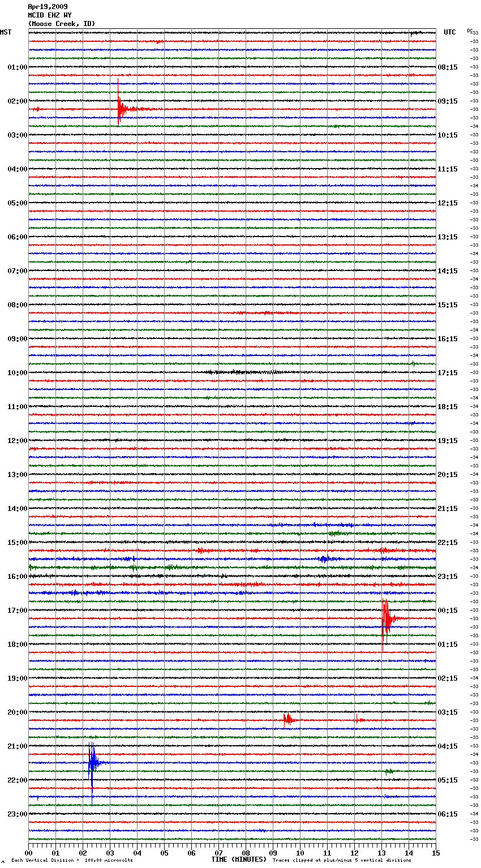The image size is (481, 868).
Task: Click the 19:15 UTC row label
Action: coord(448,441)
